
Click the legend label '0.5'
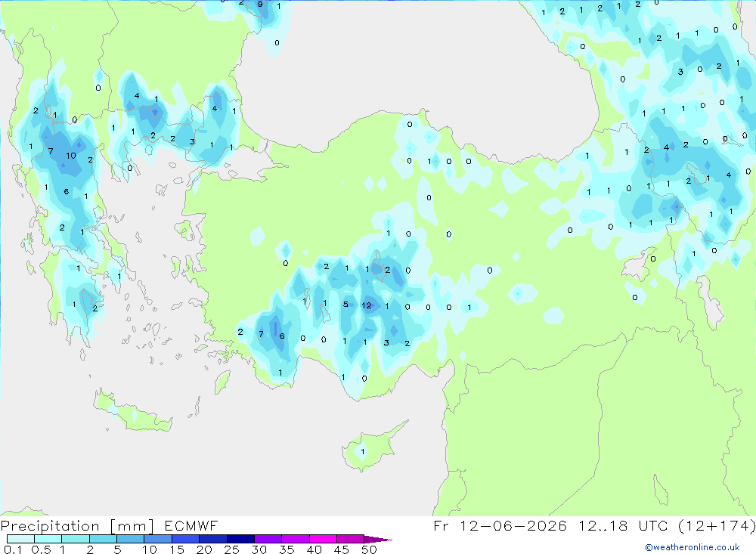(41, 549)
